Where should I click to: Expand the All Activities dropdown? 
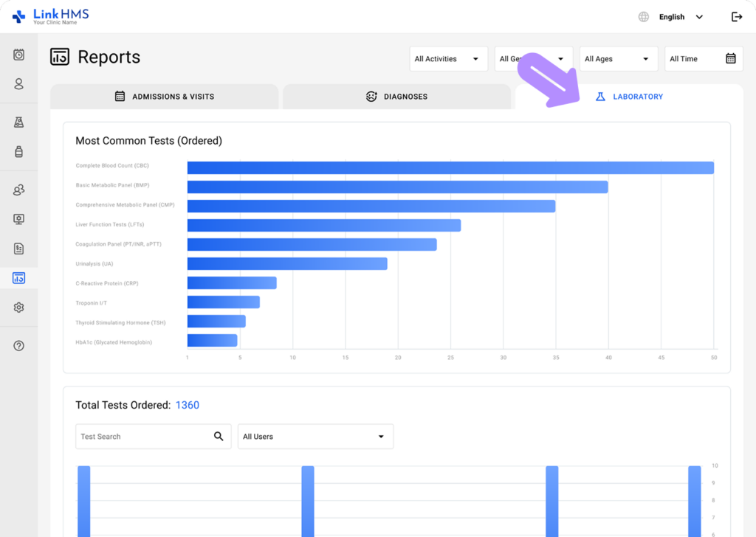point(448,59)
